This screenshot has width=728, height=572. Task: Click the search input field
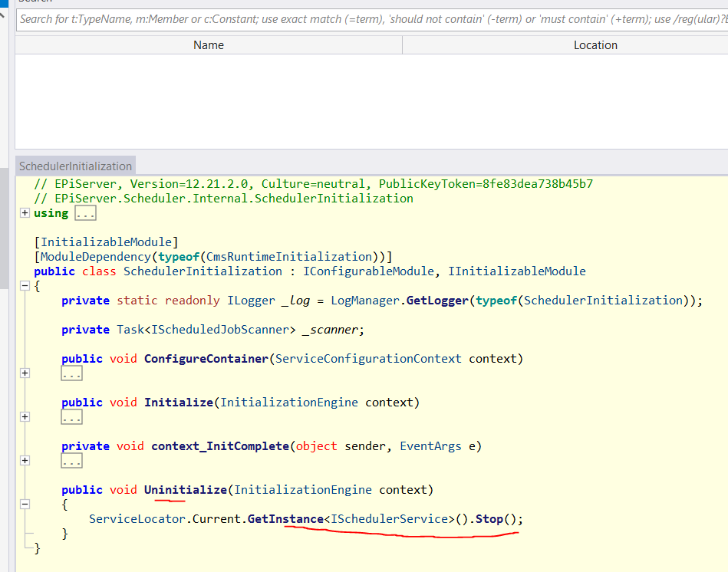click(368, 18)
